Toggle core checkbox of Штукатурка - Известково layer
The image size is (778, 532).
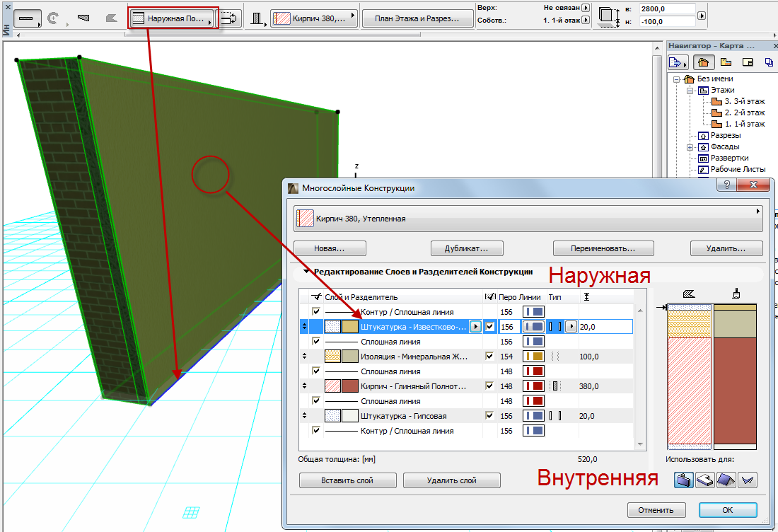click(490, 327)
